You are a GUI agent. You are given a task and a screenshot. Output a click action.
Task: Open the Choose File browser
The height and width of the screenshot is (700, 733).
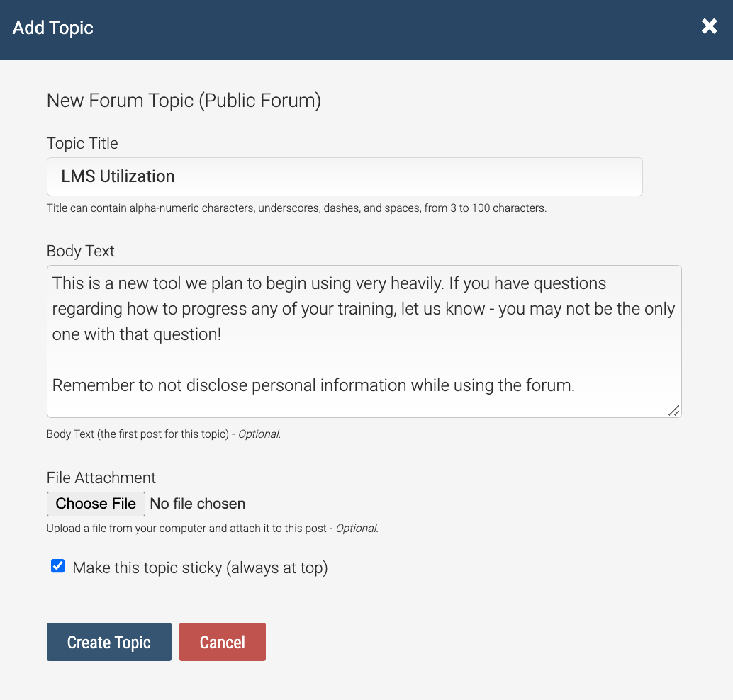point(96,504)
